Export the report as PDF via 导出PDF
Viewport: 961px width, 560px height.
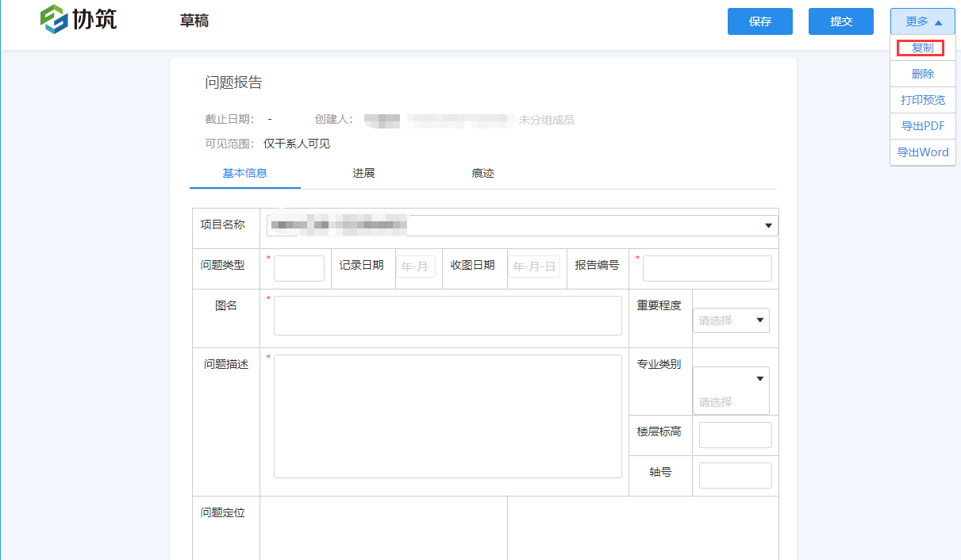pyautogui.click(x=922, y=125)
